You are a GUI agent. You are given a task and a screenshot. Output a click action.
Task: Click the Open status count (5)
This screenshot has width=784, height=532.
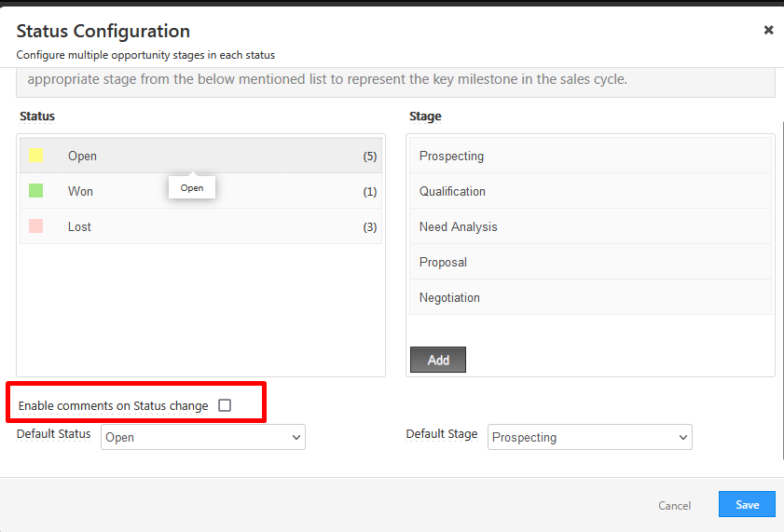point(370,157)
